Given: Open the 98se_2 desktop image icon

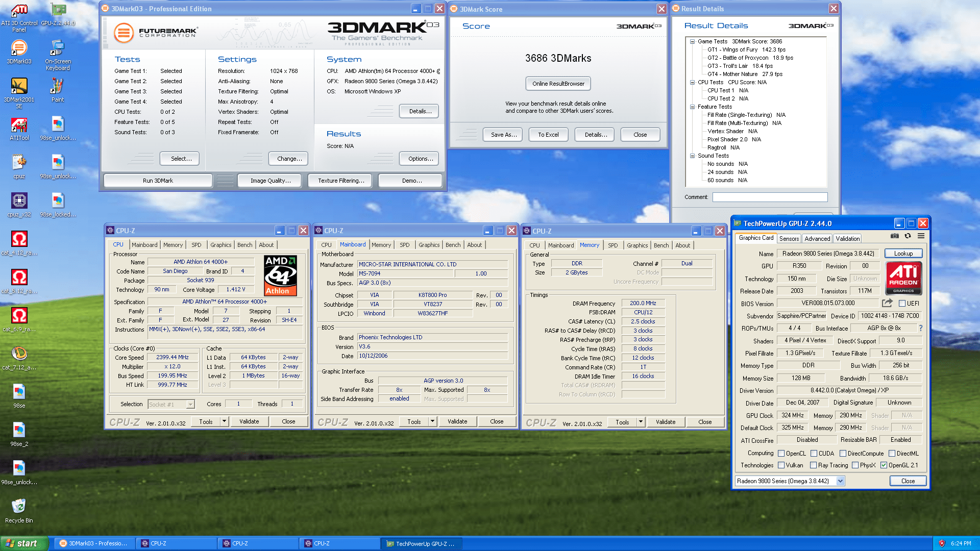Looking at the screenshot, I should (x=19, y=435).
